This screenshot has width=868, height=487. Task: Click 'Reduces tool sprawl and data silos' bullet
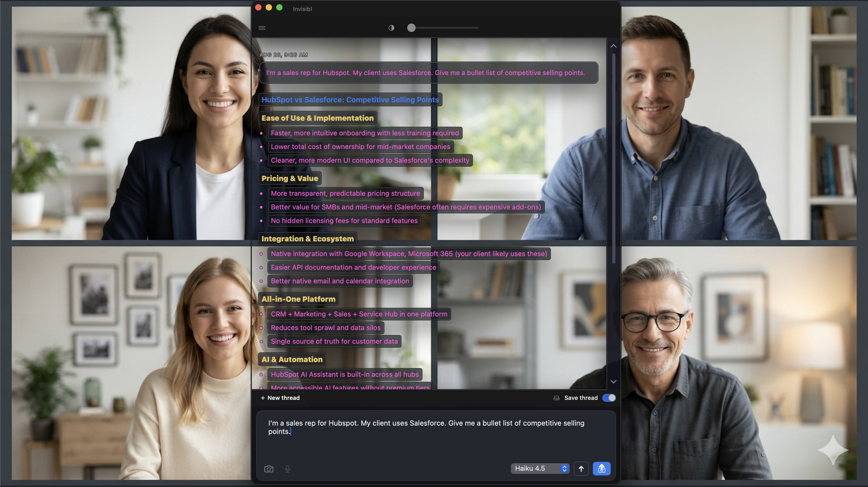pos(326,328)
